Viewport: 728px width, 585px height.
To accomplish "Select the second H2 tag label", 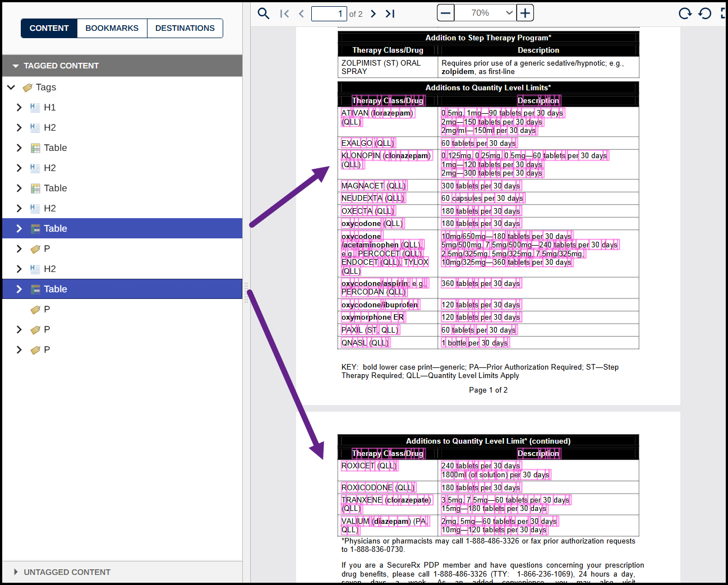I will [50, 168].
